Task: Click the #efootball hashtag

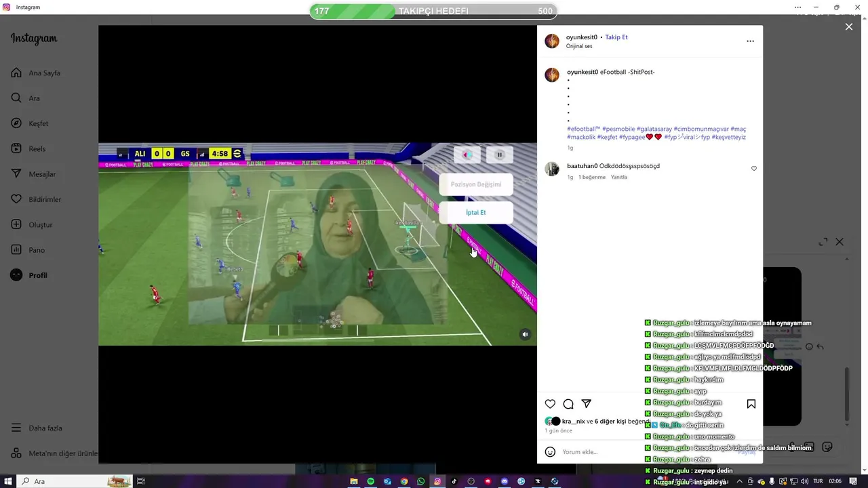Action: point(584,129)
